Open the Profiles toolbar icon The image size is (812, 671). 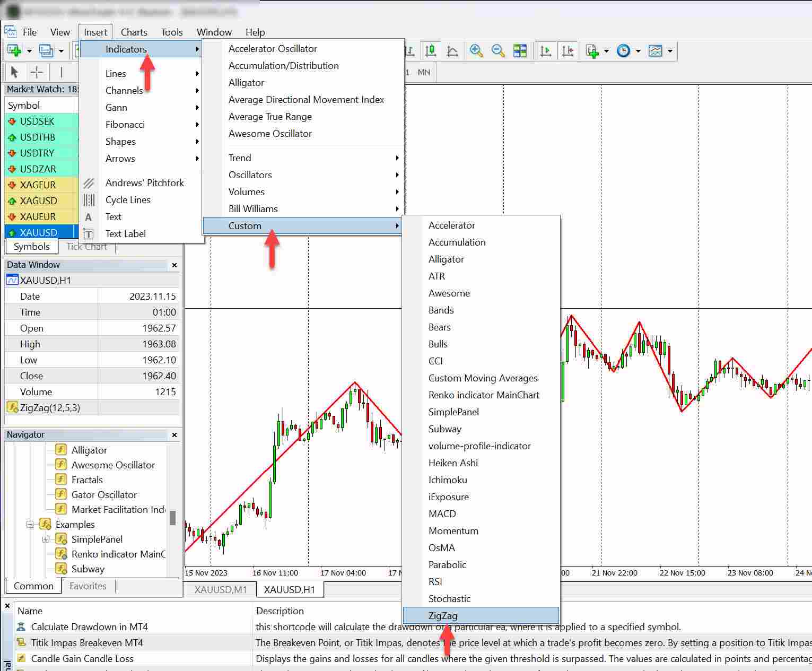[x=46, y=51]
